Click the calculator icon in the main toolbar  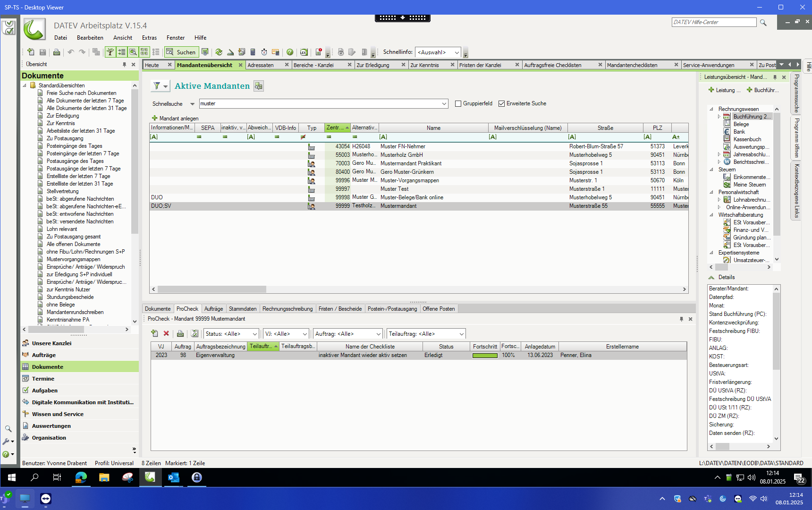point(253,52)
